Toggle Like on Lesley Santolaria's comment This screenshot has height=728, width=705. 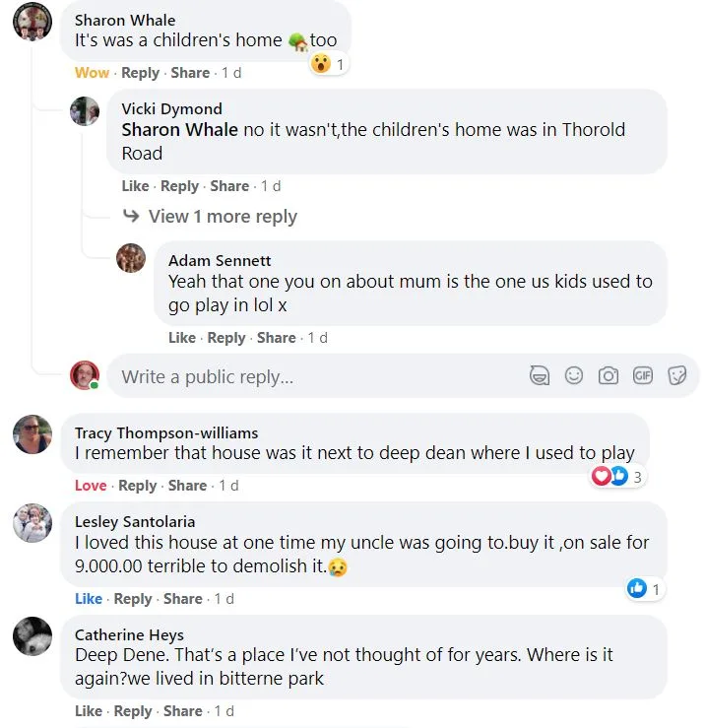89,599
